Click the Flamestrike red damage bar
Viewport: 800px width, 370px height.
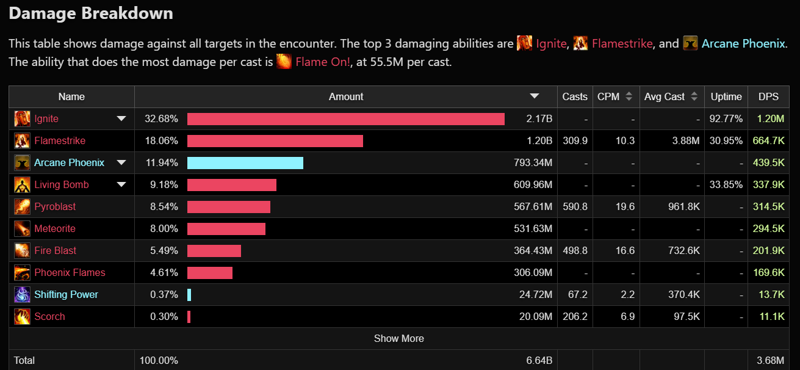click(x=275, y=141)
